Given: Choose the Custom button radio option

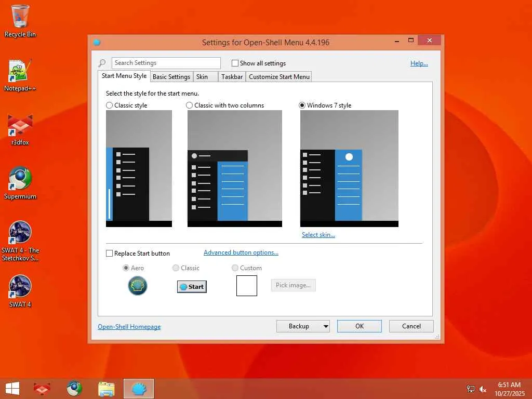Looking at the screenshot, I should click(235, 268).
